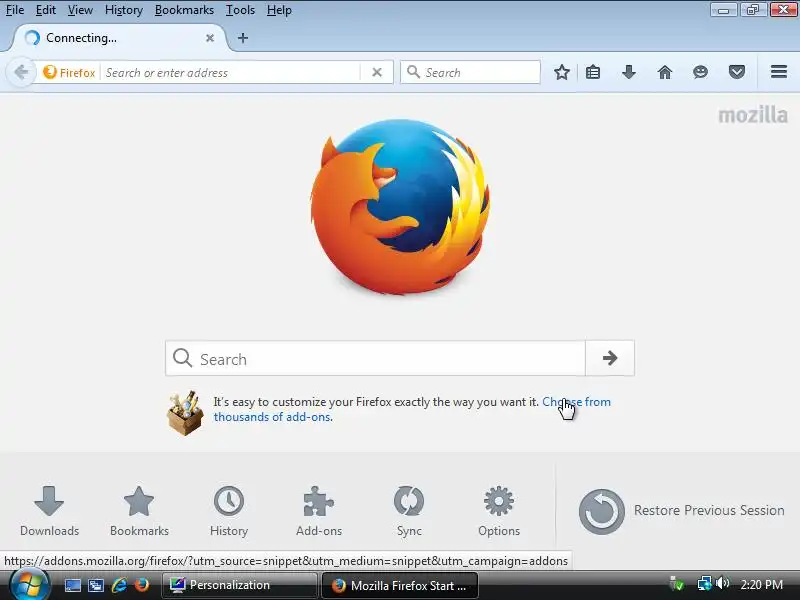This screenshot has height=600, width=800.
Task: Close the Connecting... tab
Action: [210, 38]
